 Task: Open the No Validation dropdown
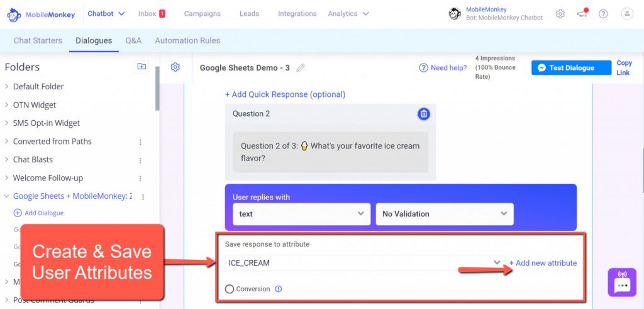pos(444,214)
